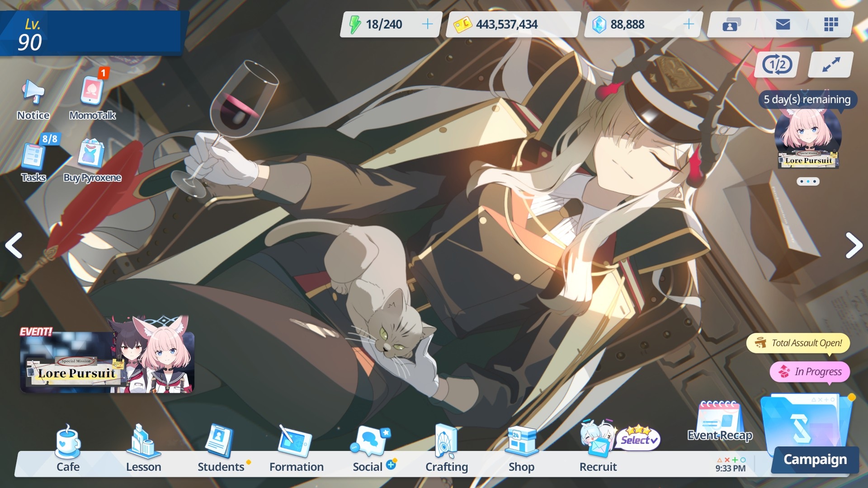This screenshot has width=868, height=488.
Task: Click the energy count 18/240
Action: click(x=384, y=24)
